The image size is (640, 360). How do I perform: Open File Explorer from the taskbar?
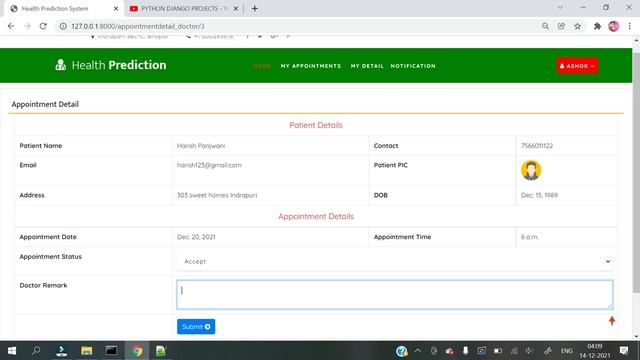pos(87,351)
